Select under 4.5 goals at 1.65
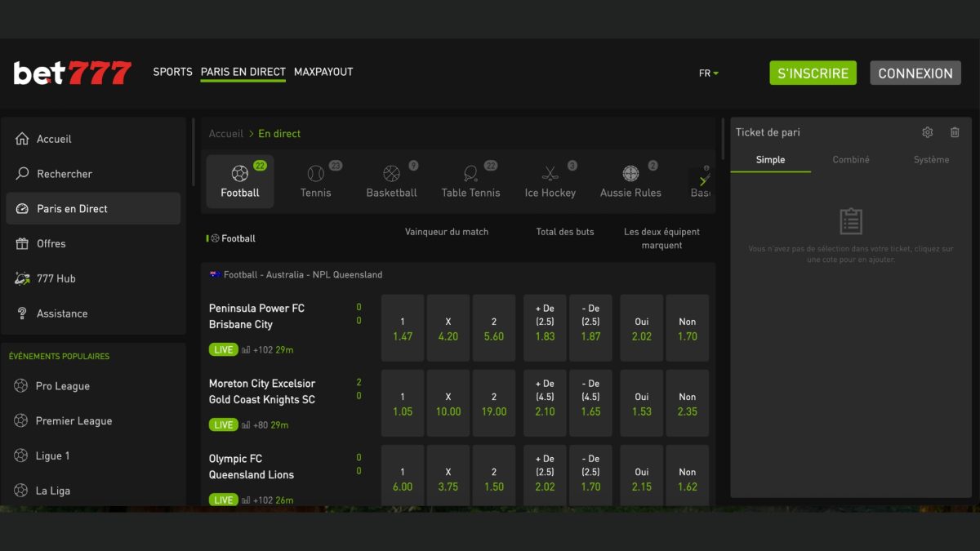This screenshot has width=980, height=551. (590, 403)
